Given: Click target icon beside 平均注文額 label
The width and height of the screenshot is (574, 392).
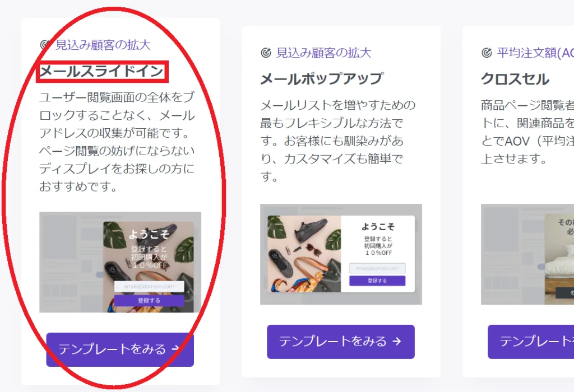Looking at the screenshot, I should tap(487, 53).
